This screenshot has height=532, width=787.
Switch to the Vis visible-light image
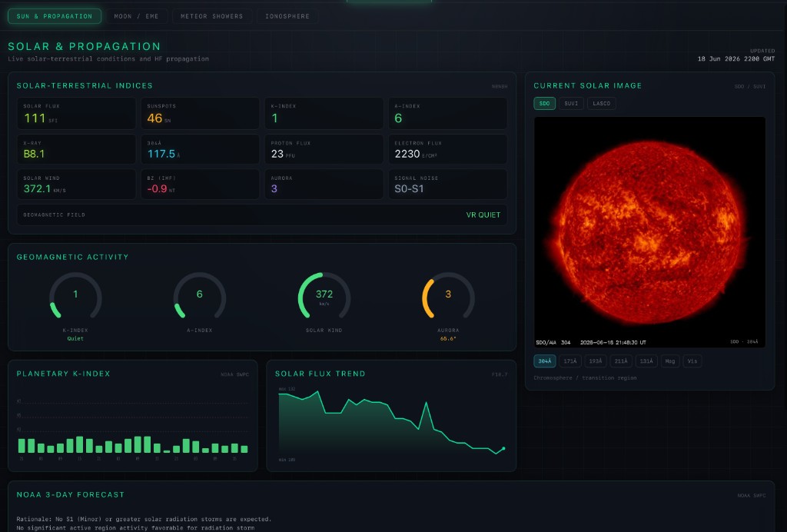coord(692,361)
